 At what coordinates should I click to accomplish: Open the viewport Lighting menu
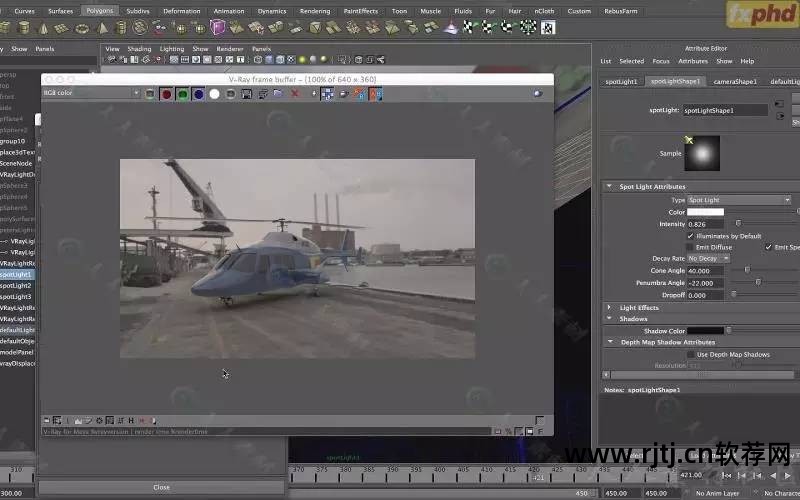coord(172,49)
